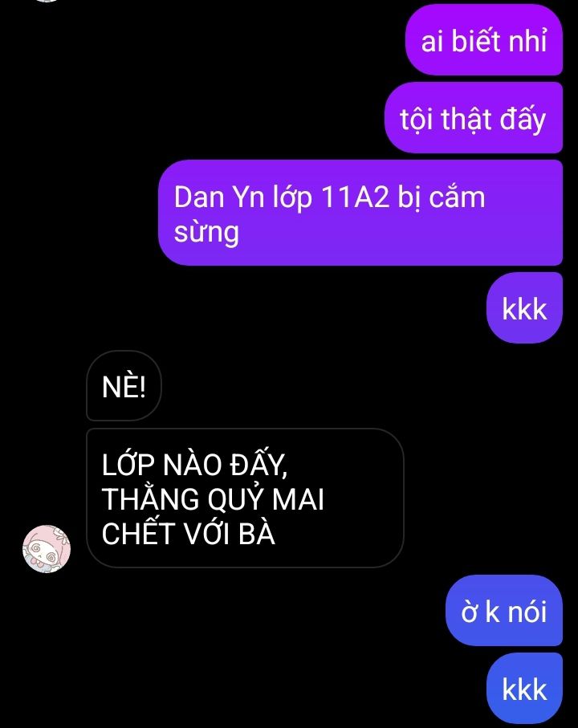Click the name 'Dan Yn' in the message
Screen dimensions: 578x728
click(219, 197)
